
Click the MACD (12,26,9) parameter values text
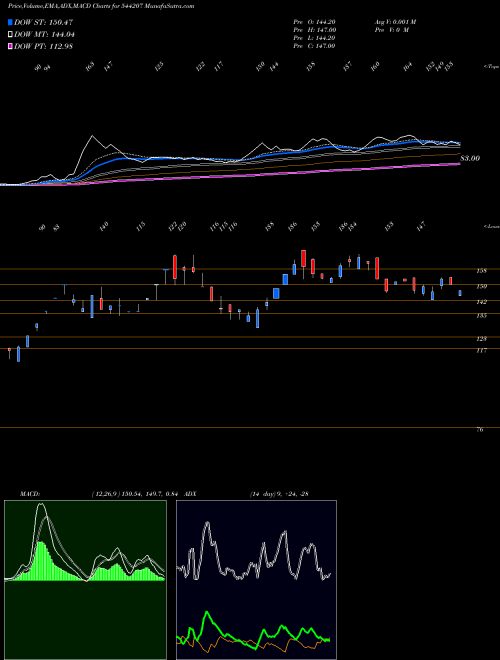click(x=136, y=494)
